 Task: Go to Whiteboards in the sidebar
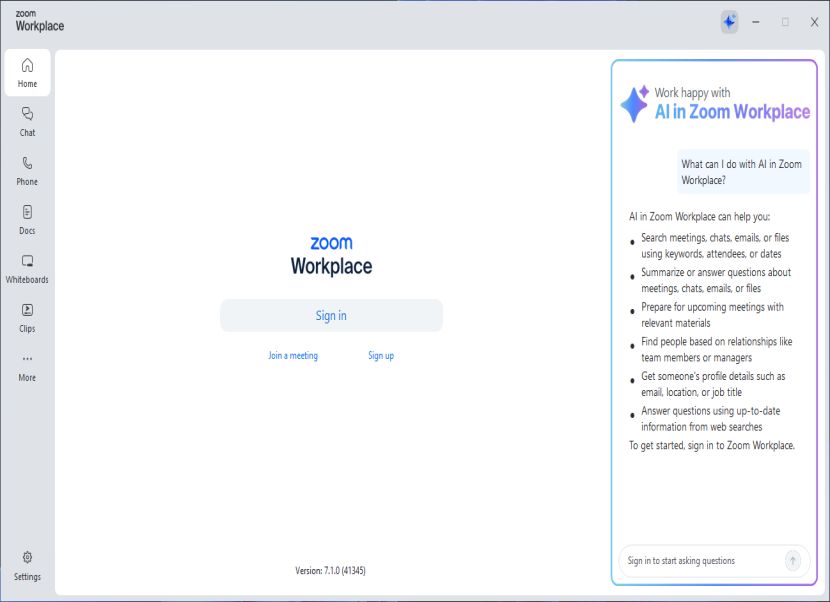28,269
